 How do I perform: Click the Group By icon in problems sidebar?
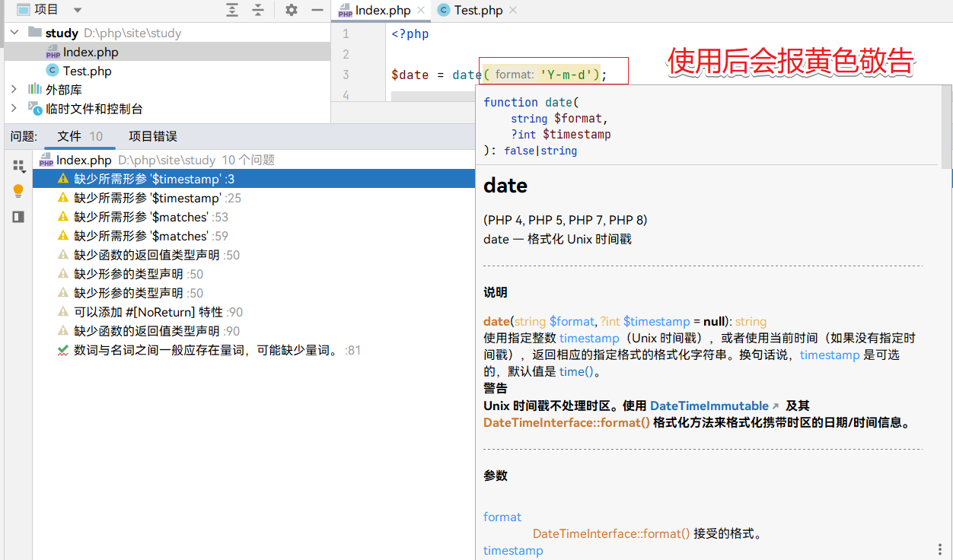coord(18,165)
